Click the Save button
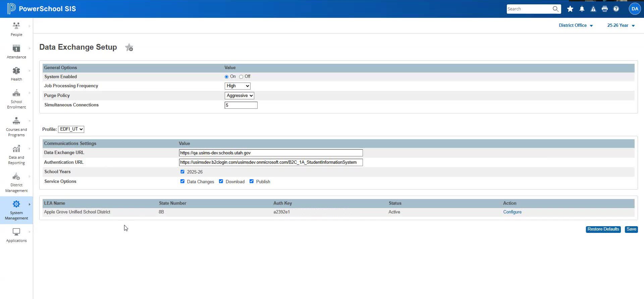The image size is (644, 299). (x=631, y=229)
